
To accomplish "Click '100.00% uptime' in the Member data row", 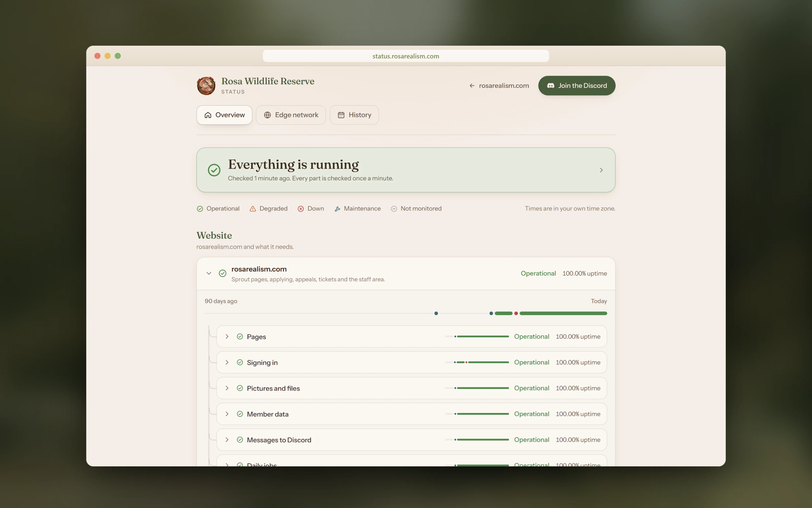I will pos(578,414).
